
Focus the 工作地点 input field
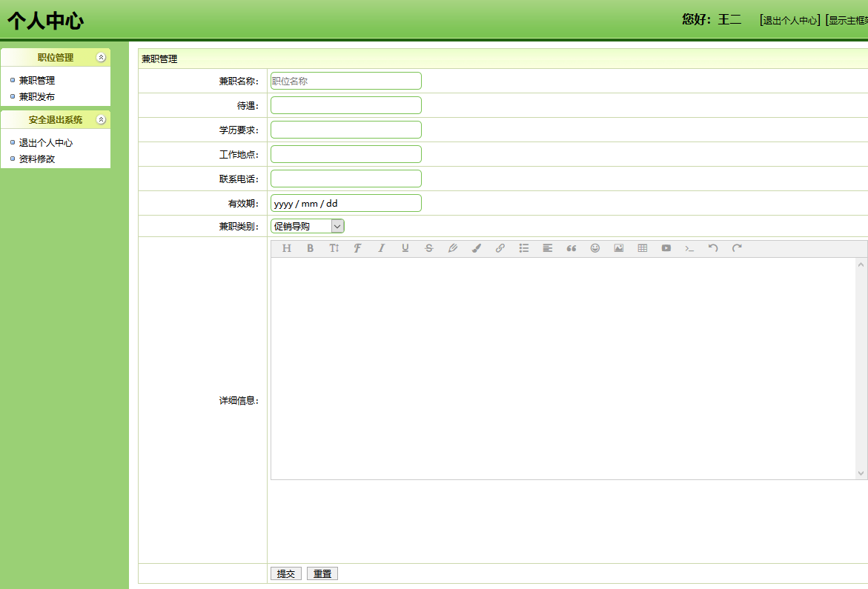pos(346,154)
